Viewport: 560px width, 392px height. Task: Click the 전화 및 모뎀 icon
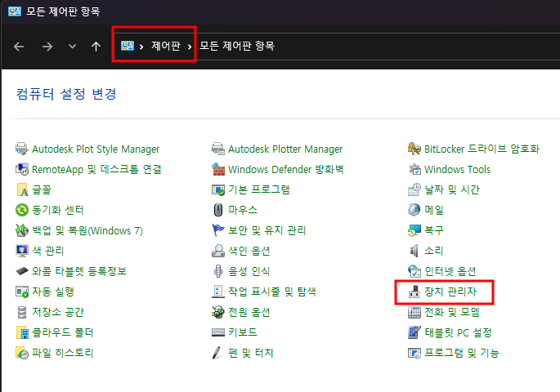(414, 312)
